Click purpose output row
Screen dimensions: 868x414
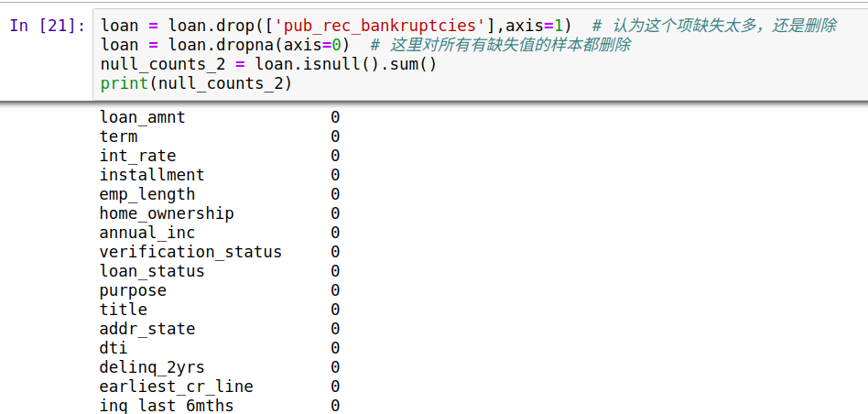coord(220,290)
